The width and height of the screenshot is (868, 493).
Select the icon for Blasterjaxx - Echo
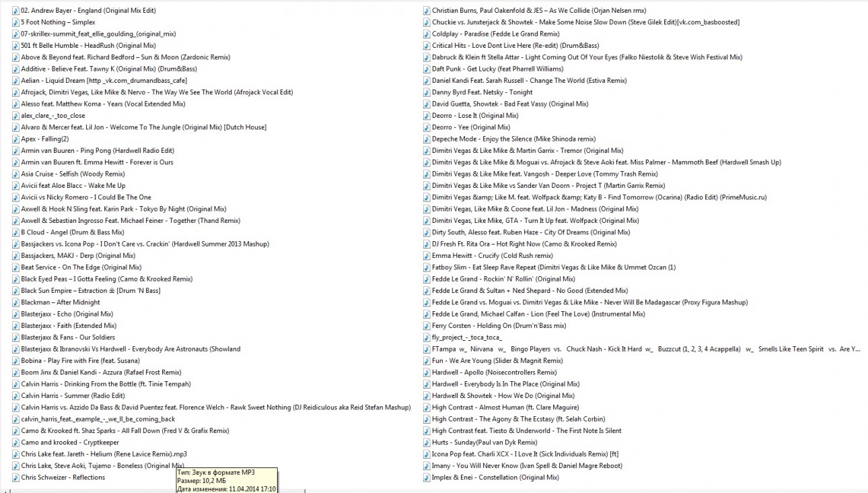15,314
